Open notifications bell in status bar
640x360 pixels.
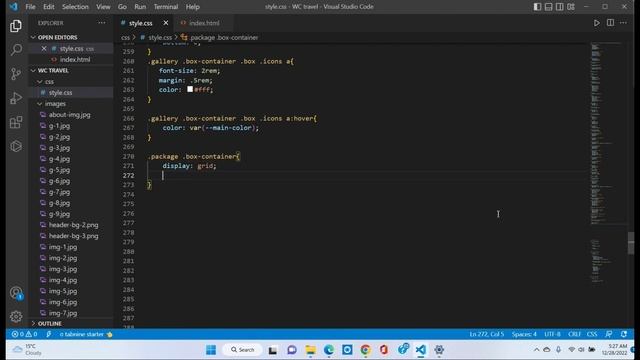pos(624,334)
